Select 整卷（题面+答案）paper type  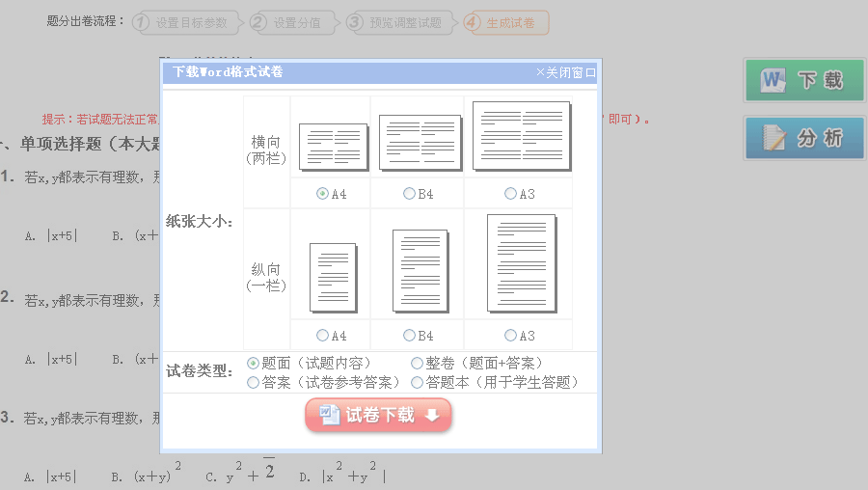click(x=417, y=364)
